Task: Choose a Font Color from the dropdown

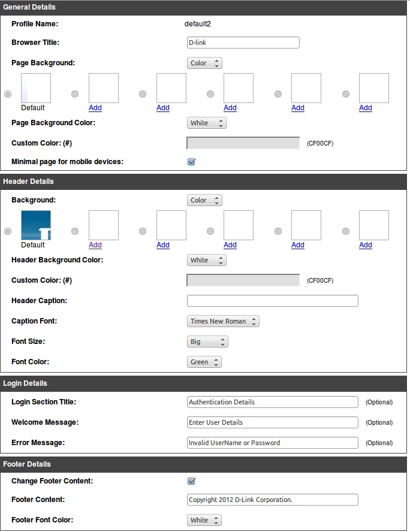Action: [x=204, y=362]
